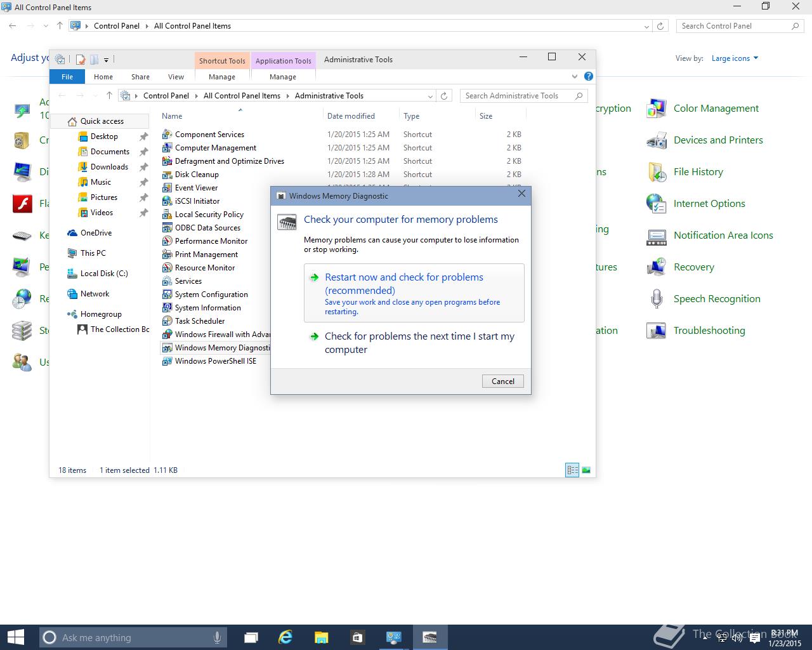Select Downloads in navigation pane
Image resolution: width=812 pixels, height=650 pixels.
[x=109, y=167]
